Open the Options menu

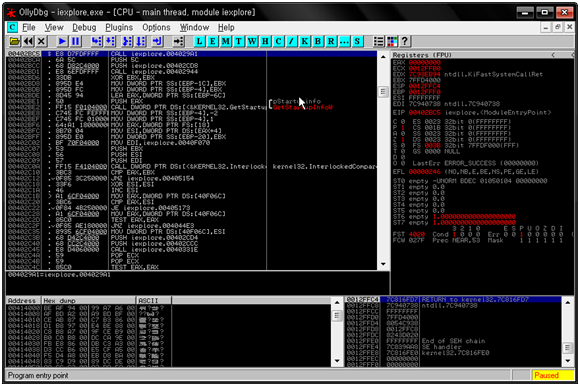click(x=156, y=27)
